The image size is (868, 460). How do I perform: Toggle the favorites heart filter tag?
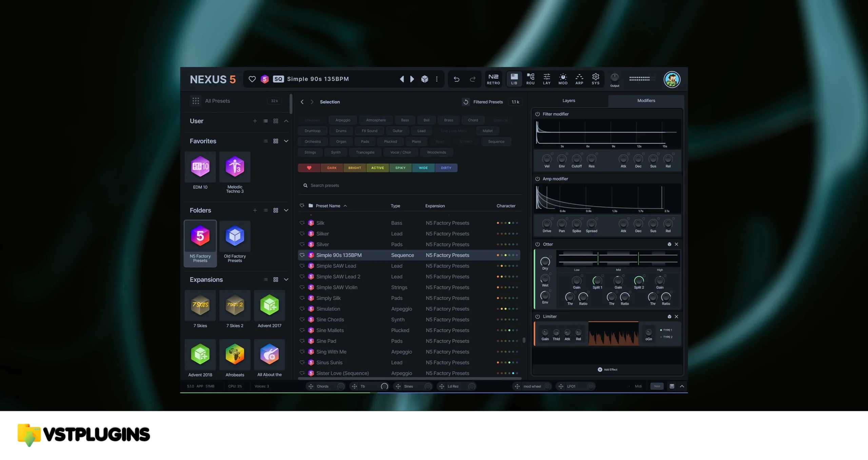pos(309,168)
